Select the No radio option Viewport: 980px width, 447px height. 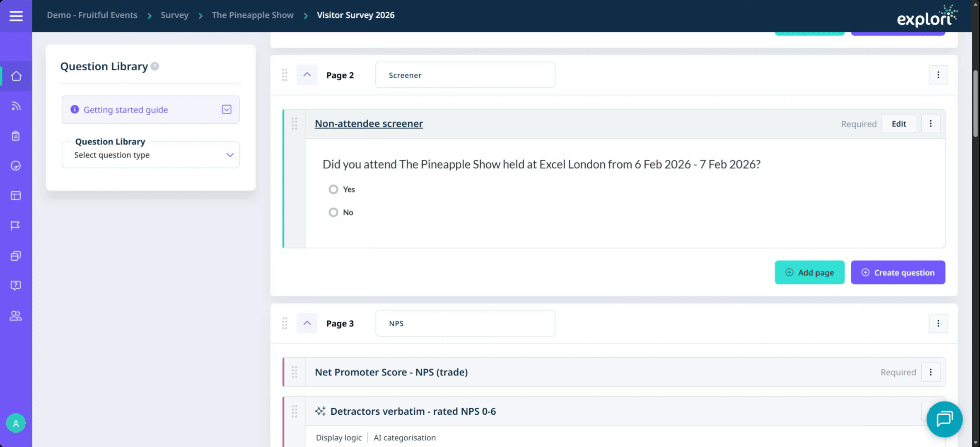333,212
